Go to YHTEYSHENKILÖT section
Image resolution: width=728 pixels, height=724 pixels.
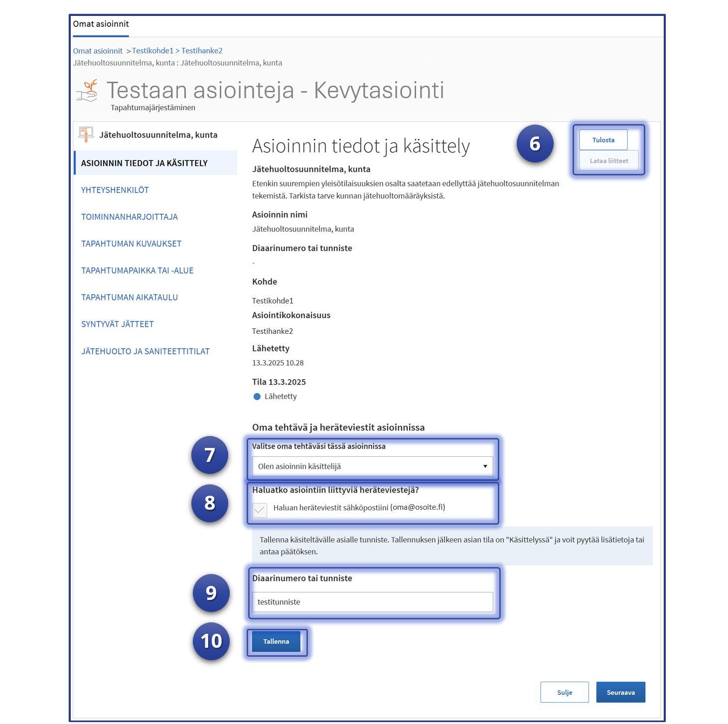coord(115,190)
